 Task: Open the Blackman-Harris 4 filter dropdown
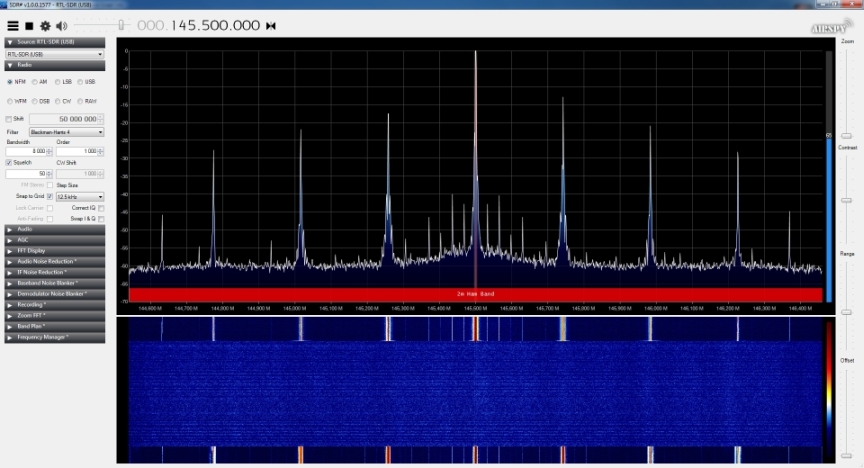pos(66,132)
